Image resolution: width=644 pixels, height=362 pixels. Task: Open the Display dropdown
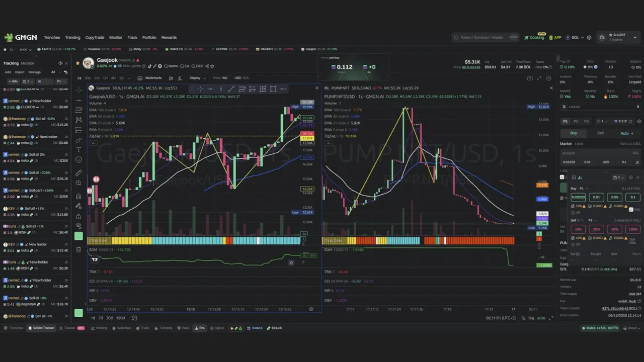pyautogui.click(x=197, y=78)
